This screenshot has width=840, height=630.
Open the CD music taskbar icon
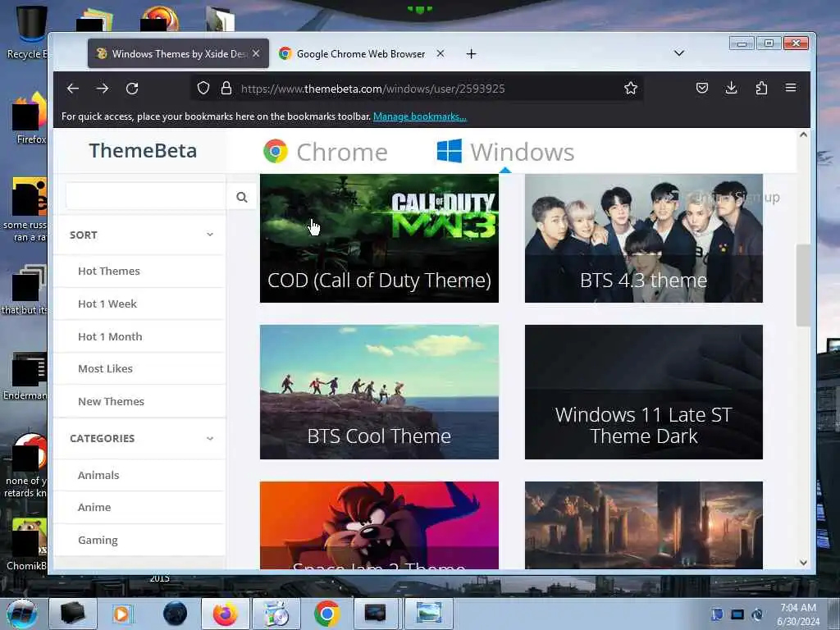(276, 614)
